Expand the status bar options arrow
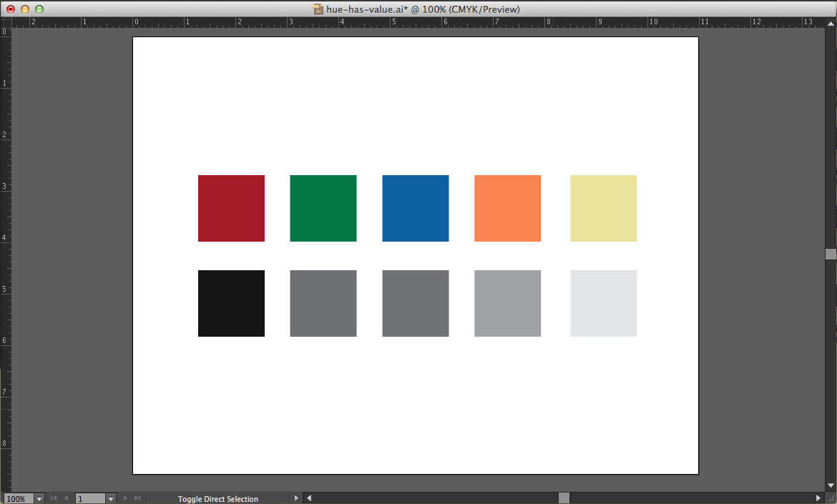The width and height of the screenshot is (837, 504). click(296, 498)
